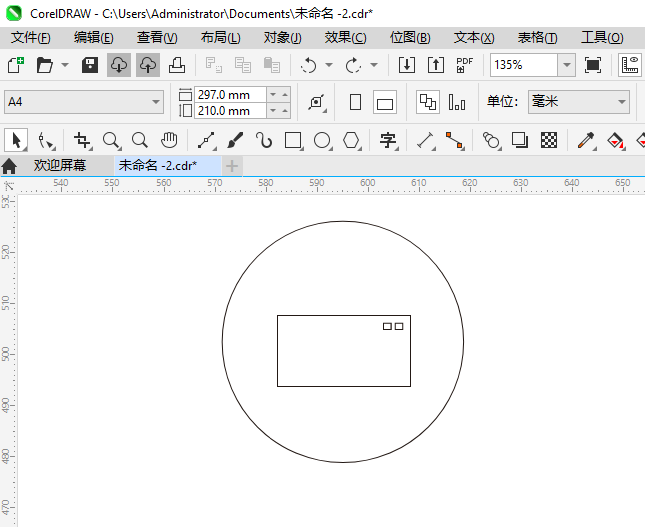The image size is (645, 527).
Task: Select the second magnifier tool
Action: click(x=140, y=140)
